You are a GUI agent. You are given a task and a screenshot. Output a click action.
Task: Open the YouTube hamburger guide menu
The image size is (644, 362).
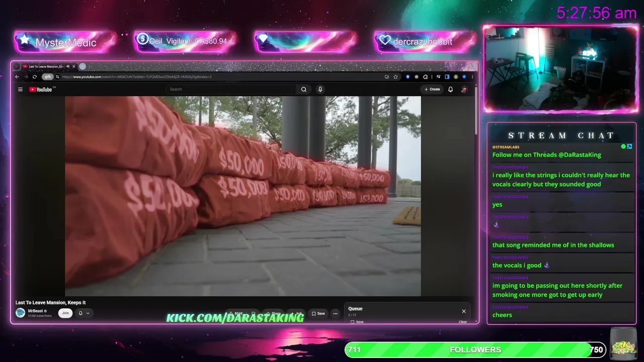20,89
